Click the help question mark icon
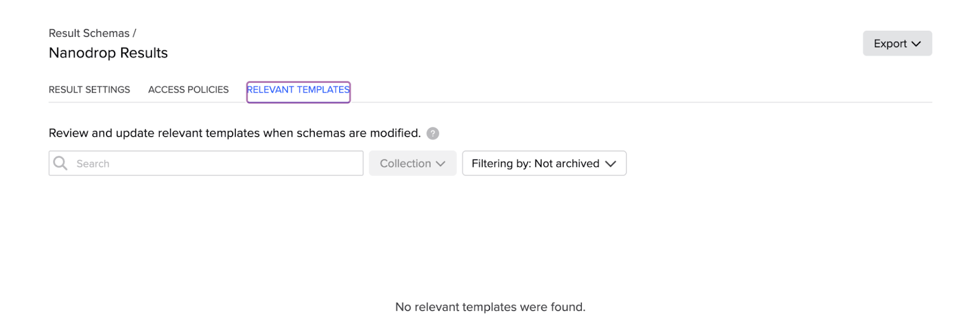The width and height of the screenshot is (980, 336). click(432, 133)
